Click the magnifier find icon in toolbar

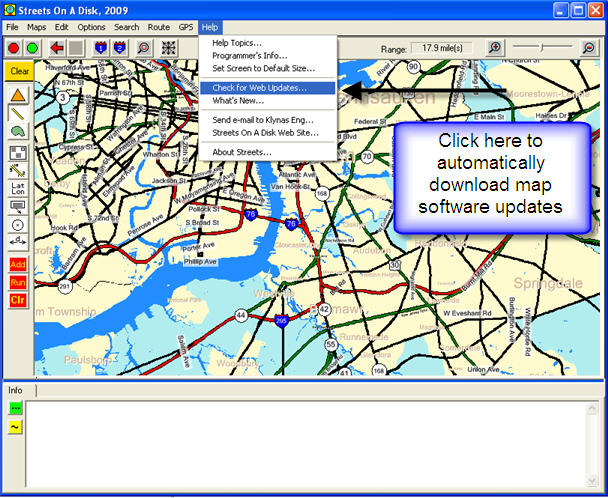(144, 48)
